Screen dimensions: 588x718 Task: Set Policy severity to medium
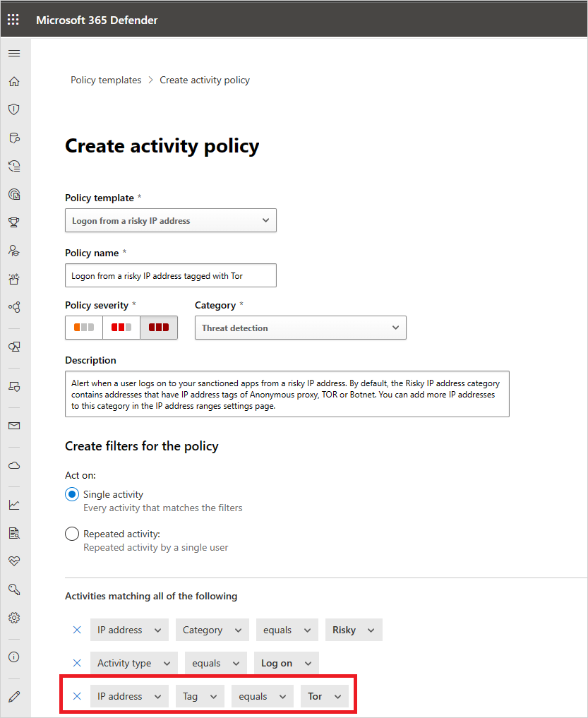(x=121, y=327)
